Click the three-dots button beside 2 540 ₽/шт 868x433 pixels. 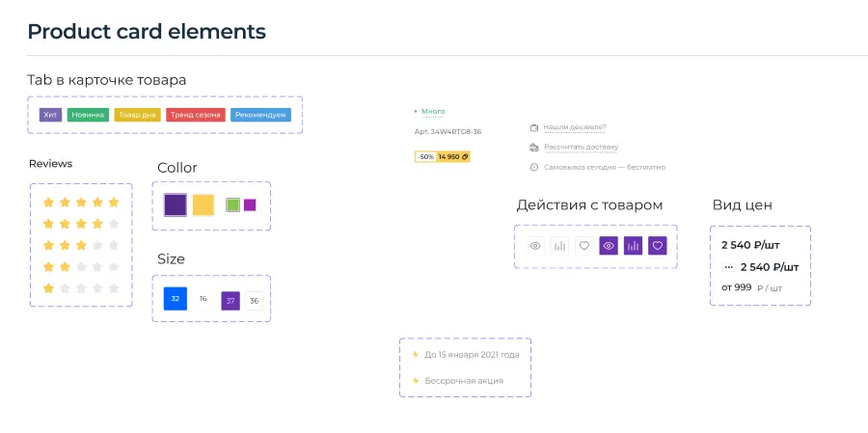(x=729, y=267)
